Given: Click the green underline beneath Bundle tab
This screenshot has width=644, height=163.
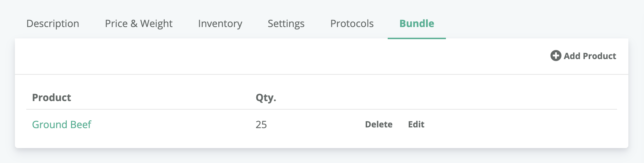Looking at the screenshot, I should click(x=417, y=38).
